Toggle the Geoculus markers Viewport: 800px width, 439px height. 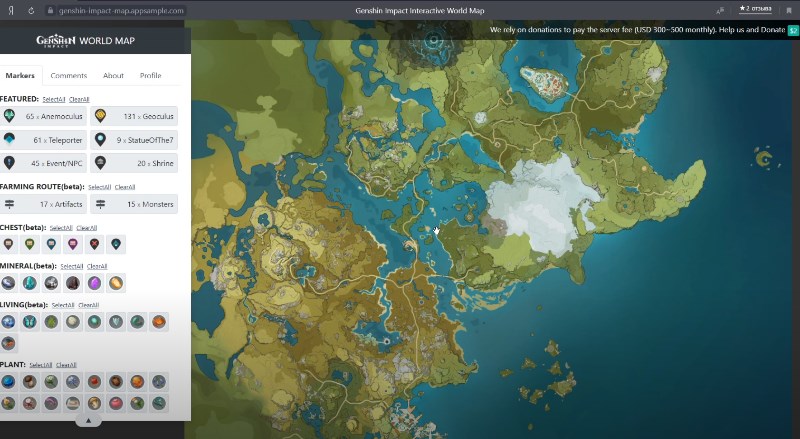click(x=135, y=117)
